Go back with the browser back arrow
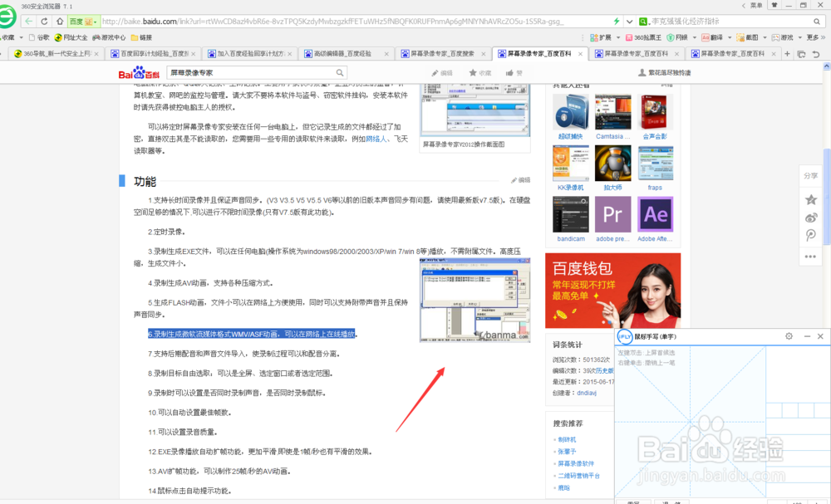The height and width of the screenshot is (504, 831). click(x=28, y=22)
